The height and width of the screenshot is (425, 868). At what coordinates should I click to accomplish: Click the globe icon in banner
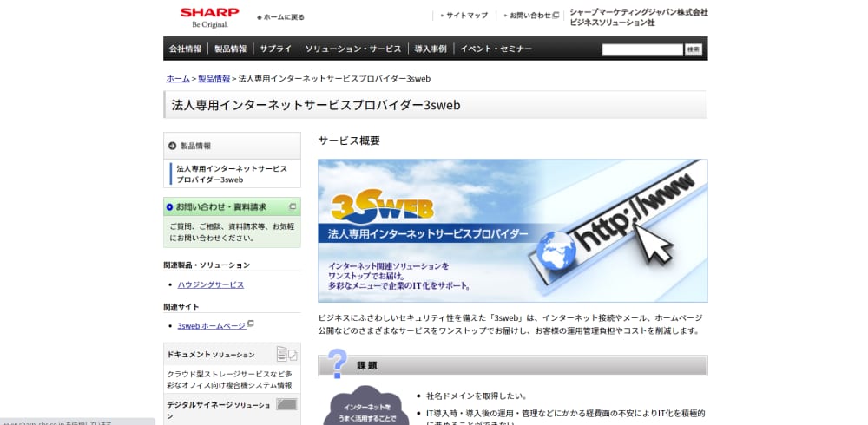[556, 250]
